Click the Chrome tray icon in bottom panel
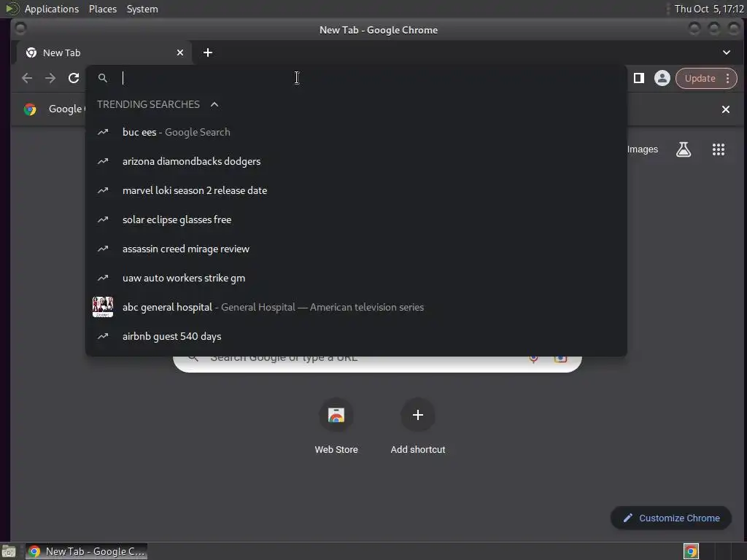 (x=691, y=551)
